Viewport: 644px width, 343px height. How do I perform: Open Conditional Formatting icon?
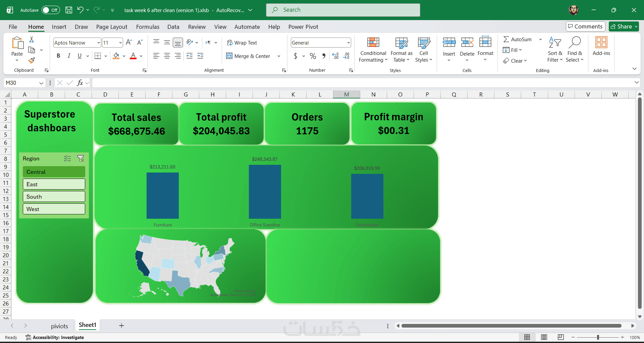click(x=373, y=43)
